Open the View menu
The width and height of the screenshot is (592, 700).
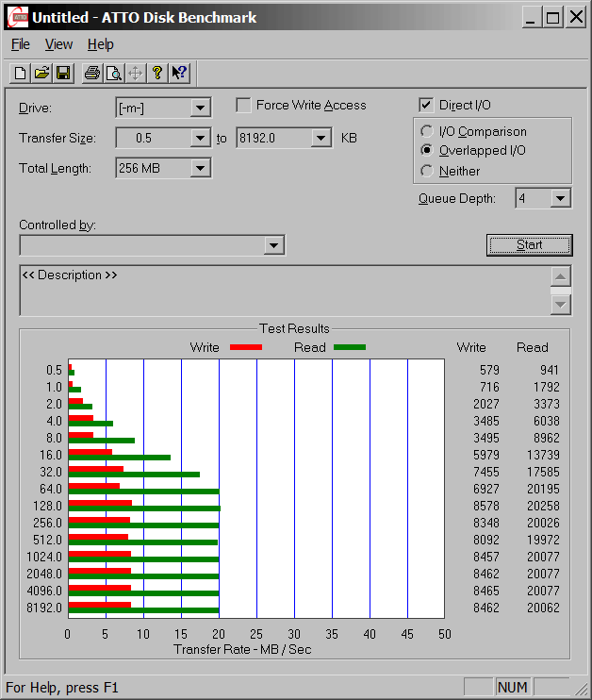click(x=58, y=44)
